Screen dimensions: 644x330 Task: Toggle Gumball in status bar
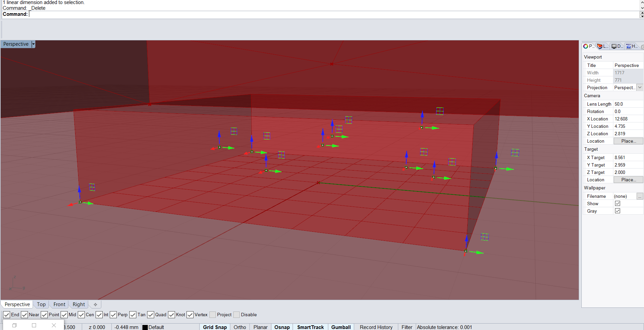pos(341,327)
